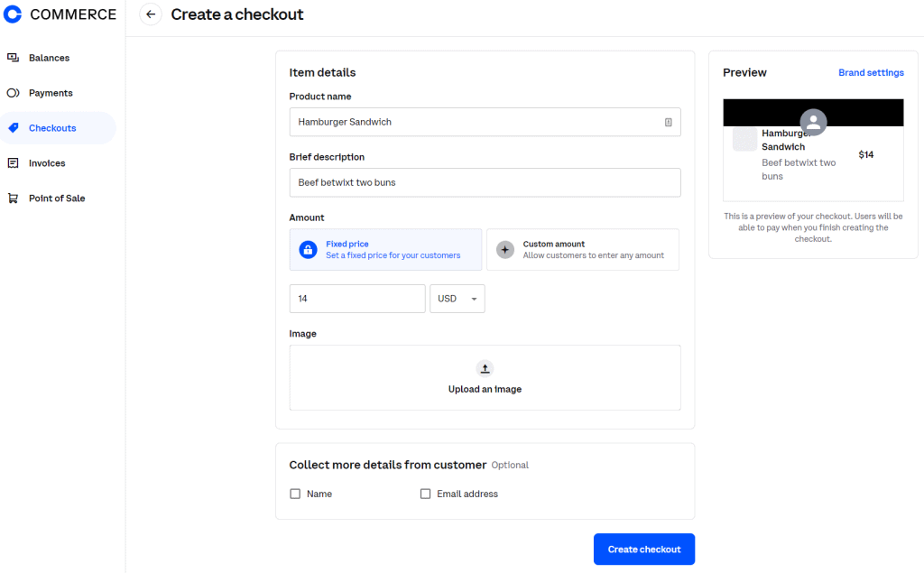Viewport: 924px width, 573px height.
Task: Click the Payments coin icon
Action: click(x=13, y=93)
